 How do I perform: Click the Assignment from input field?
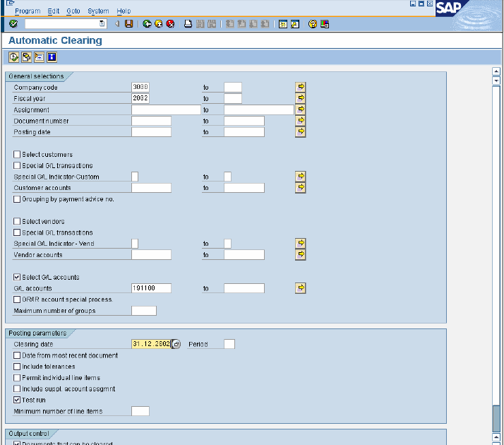(166, 109)
